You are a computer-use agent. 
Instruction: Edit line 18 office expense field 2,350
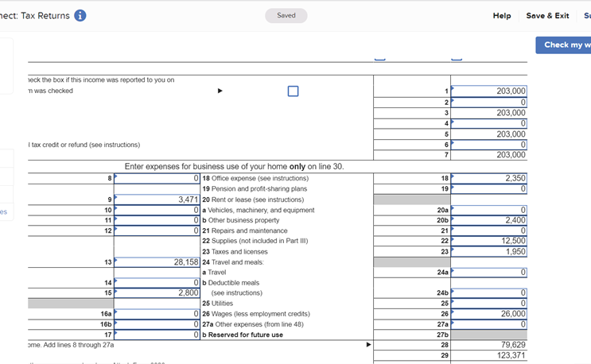point(489,179)
